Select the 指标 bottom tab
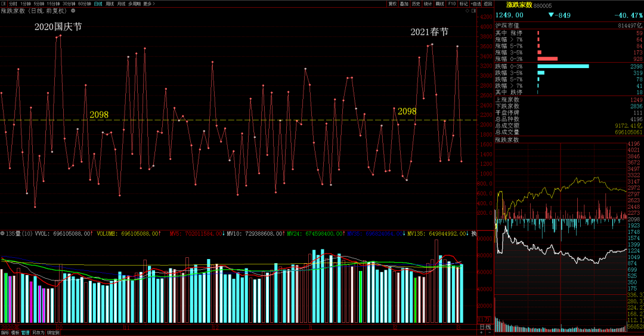Image resolution: width=644 pixels, height=336 pixels. [5, 332]
